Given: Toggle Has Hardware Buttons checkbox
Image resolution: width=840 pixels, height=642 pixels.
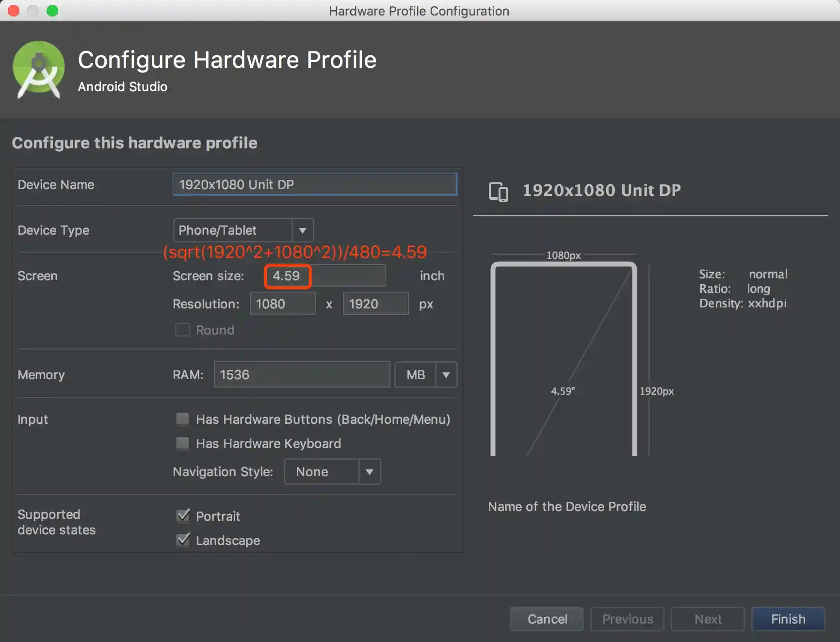Looking at the screenshot, I should click(x=183, y=419).
